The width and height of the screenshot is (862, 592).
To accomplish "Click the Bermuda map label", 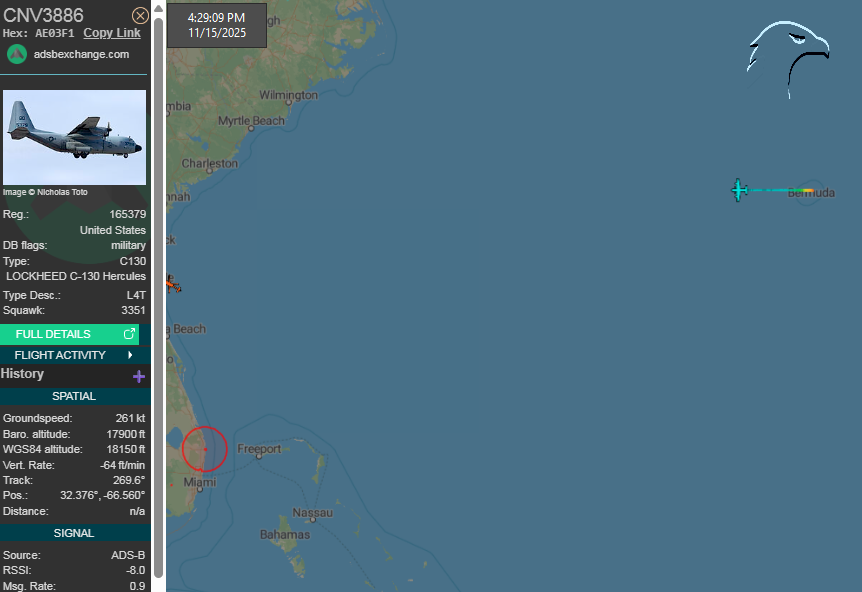I will coord(811,193).
